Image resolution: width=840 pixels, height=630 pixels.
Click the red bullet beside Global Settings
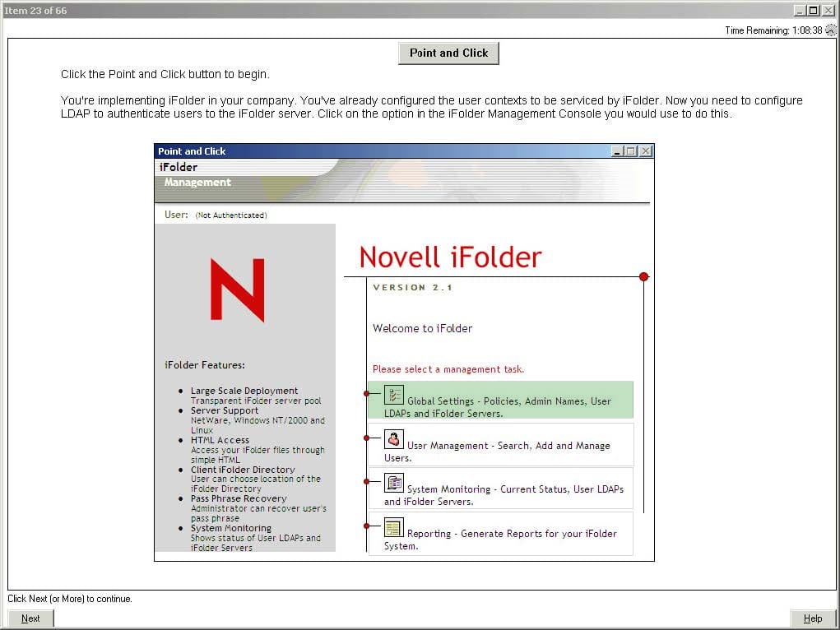(x=367, y=394)
